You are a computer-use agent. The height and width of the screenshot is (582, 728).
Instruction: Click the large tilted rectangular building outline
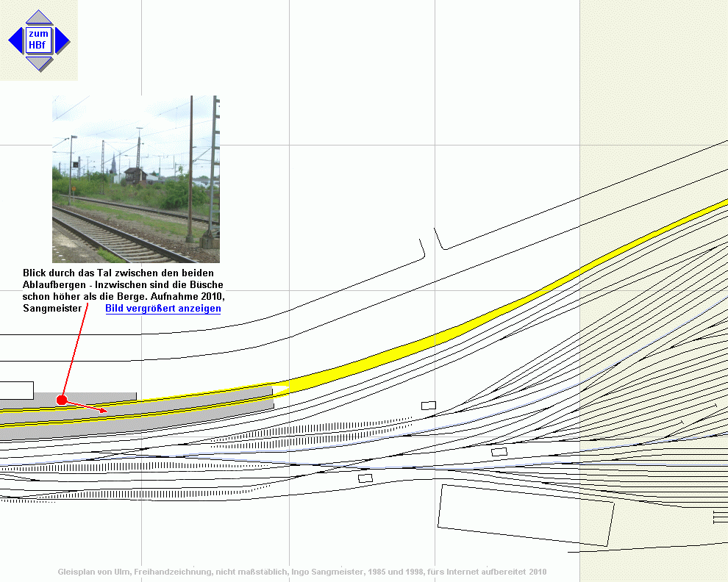point(525,514)
